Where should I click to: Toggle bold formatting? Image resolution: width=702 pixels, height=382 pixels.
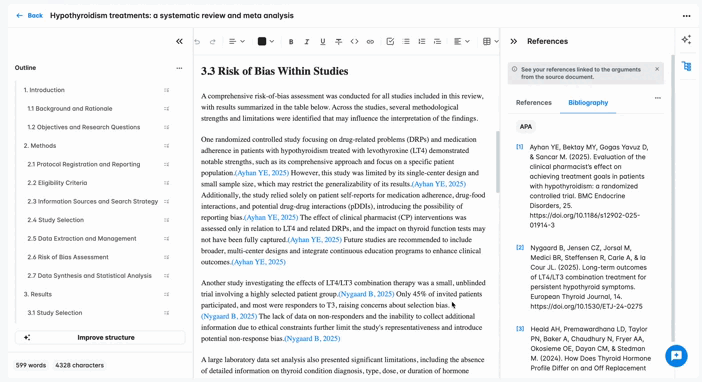click(291, 42)
